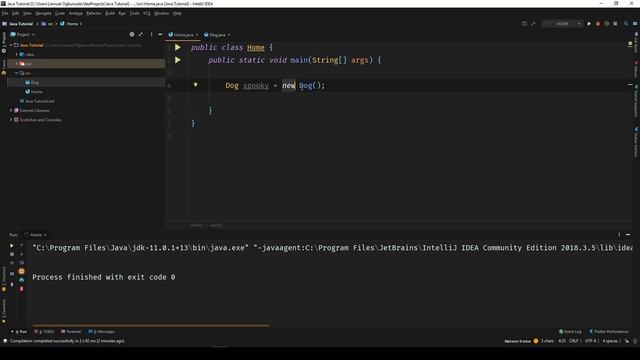Hide the Project panel with the minus icon

point(160,34)
